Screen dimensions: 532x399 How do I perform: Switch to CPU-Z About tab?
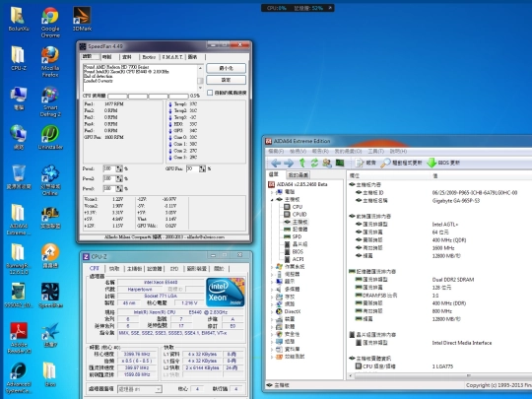click(x=219, y=269)
